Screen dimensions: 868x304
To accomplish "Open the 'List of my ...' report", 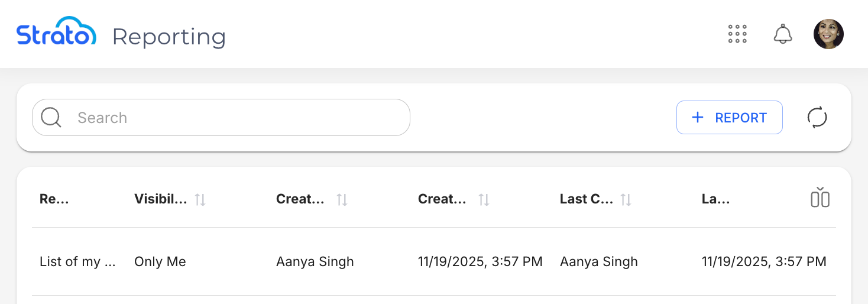I will coord(77,261).
